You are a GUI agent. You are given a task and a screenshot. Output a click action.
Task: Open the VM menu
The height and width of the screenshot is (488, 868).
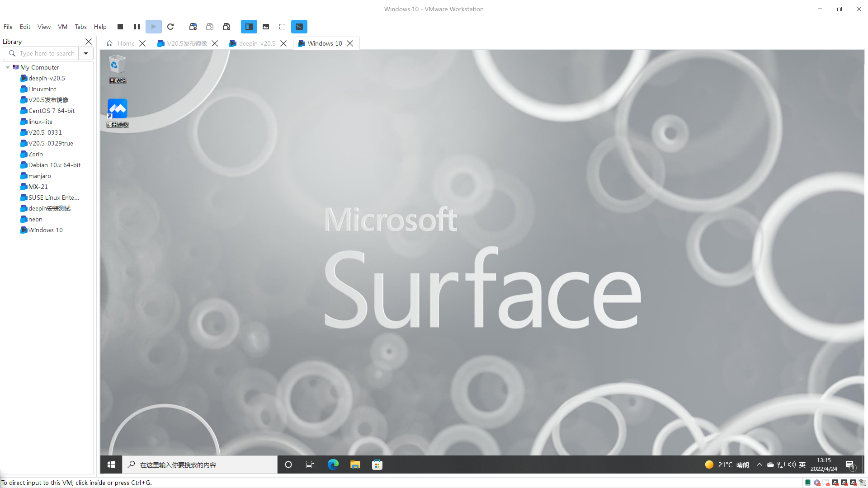62,27
